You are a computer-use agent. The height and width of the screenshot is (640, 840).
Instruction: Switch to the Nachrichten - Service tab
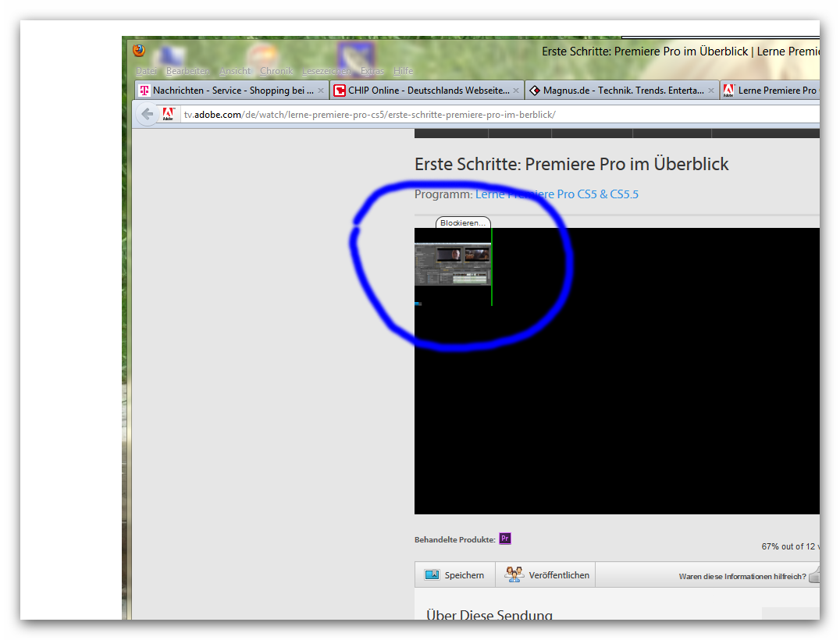point(231,91)
